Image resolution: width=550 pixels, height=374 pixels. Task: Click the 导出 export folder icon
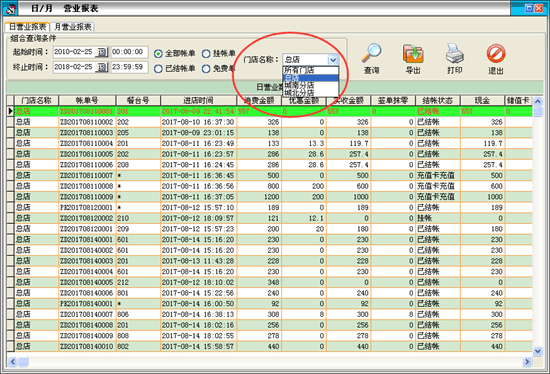click(x=413, y=54)
